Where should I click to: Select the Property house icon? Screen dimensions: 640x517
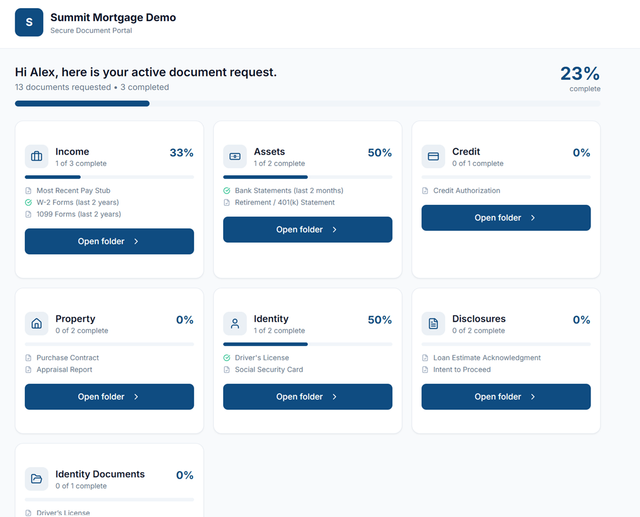[x=37, y=324]
